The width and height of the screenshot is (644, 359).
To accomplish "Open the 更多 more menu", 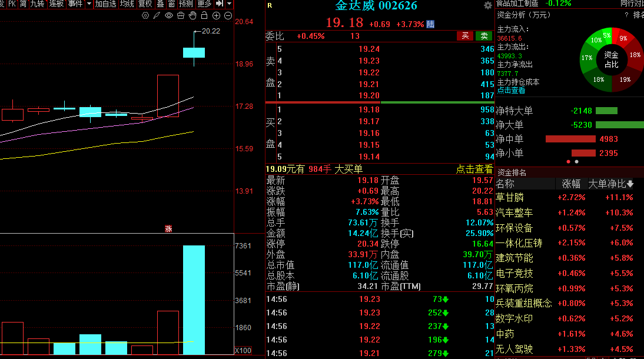I will coord(204,4).
